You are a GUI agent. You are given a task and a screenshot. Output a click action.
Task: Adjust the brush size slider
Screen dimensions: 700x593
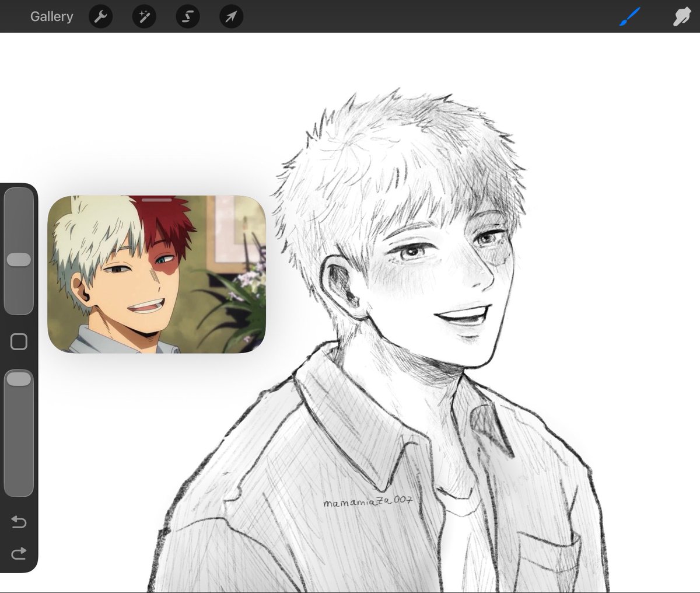point(19,252)
